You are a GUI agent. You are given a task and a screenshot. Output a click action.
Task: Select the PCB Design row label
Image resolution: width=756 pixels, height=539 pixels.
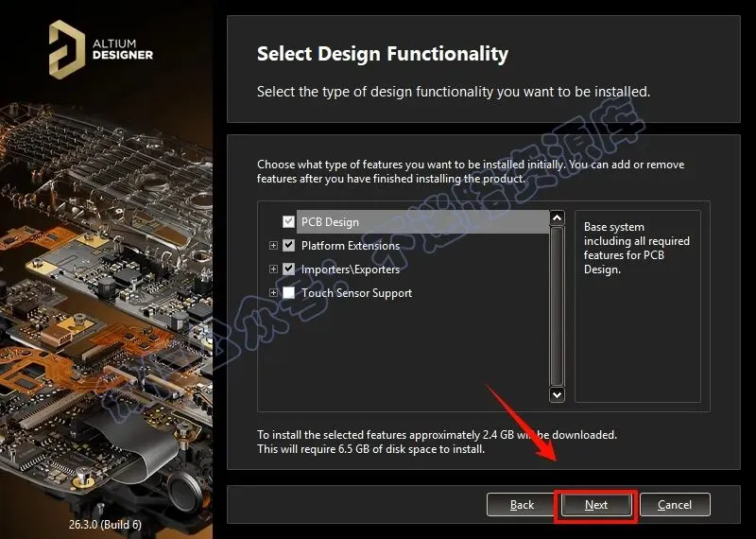(330, 222)
